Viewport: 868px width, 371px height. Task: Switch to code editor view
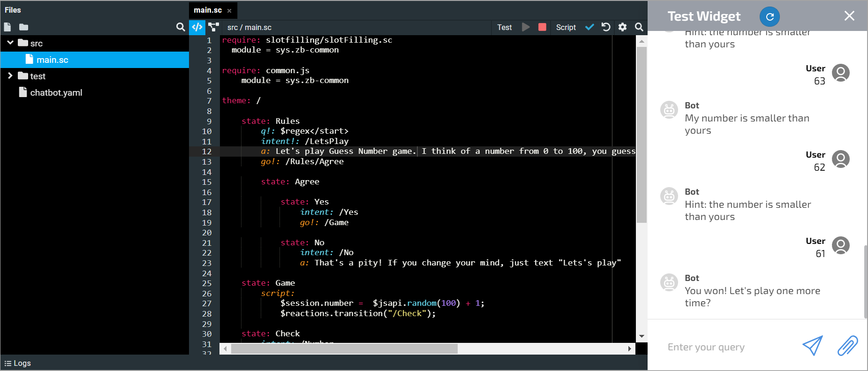click(197, 27)
